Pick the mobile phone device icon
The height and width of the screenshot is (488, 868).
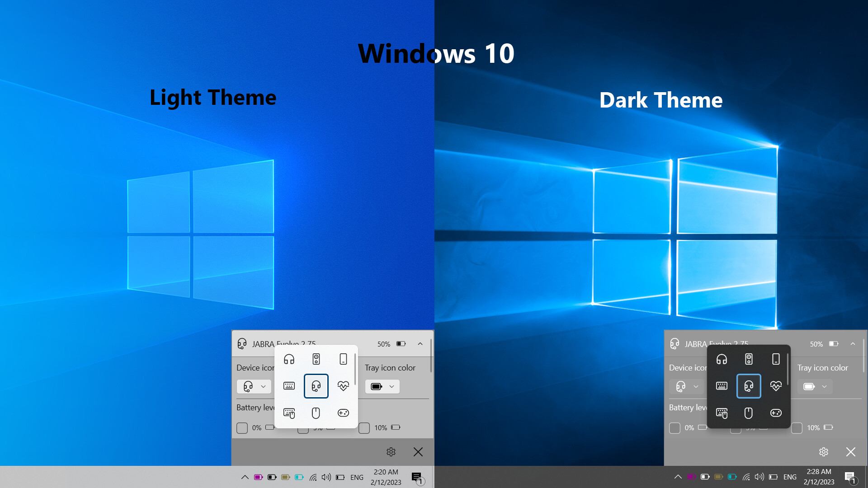343,359
